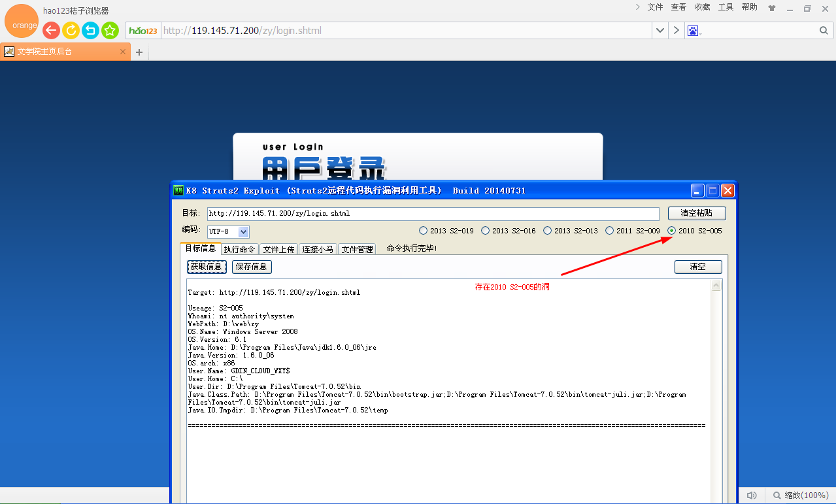Reload page with the yellow refresh icon
Image resolution: width=836 pixels, height=504 pixels.
71,30
